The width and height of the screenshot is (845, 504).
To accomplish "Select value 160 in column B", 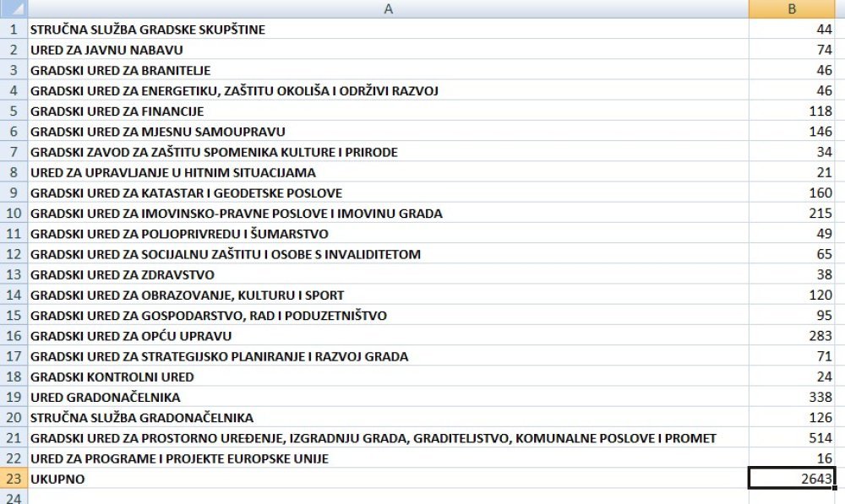I will (x=792, y=192).
